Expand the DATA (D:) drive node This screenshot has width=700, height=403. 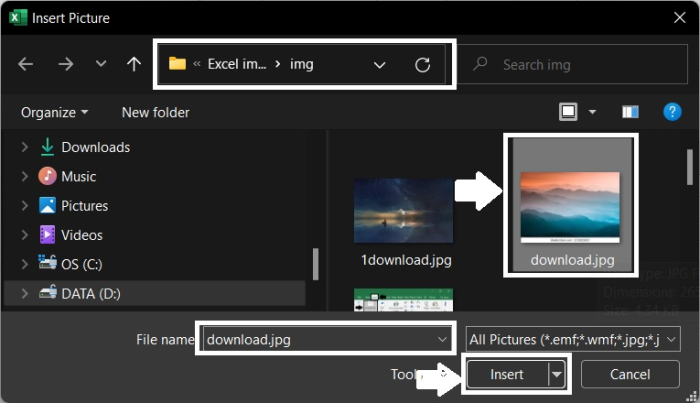tap(25, 294)
